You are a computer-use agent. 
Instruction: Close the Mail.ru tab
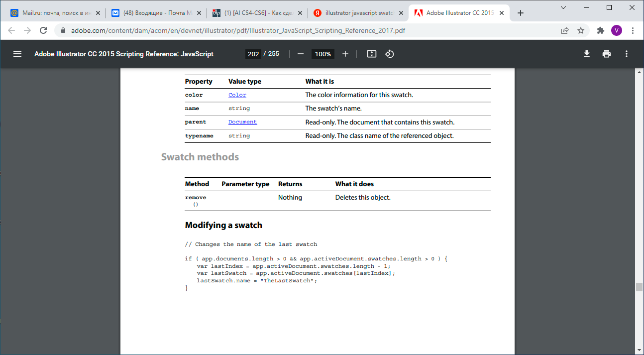coord(98,13)
